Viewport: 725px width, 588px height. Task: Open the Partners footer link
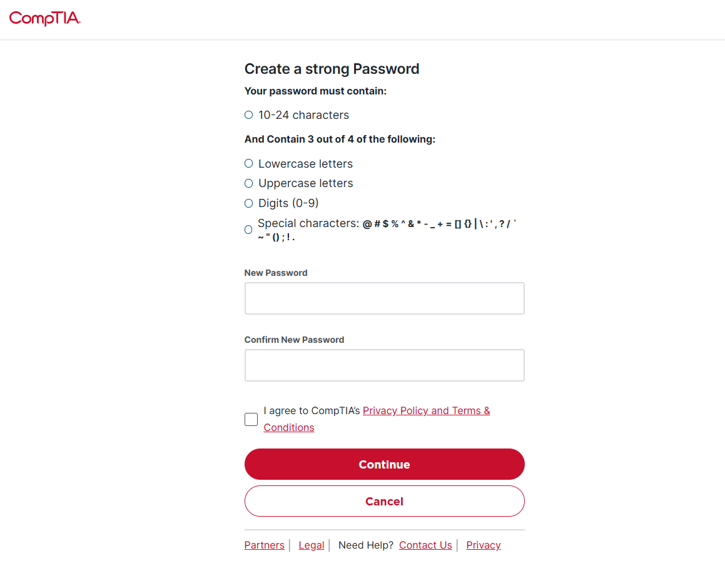click(264, 545)
